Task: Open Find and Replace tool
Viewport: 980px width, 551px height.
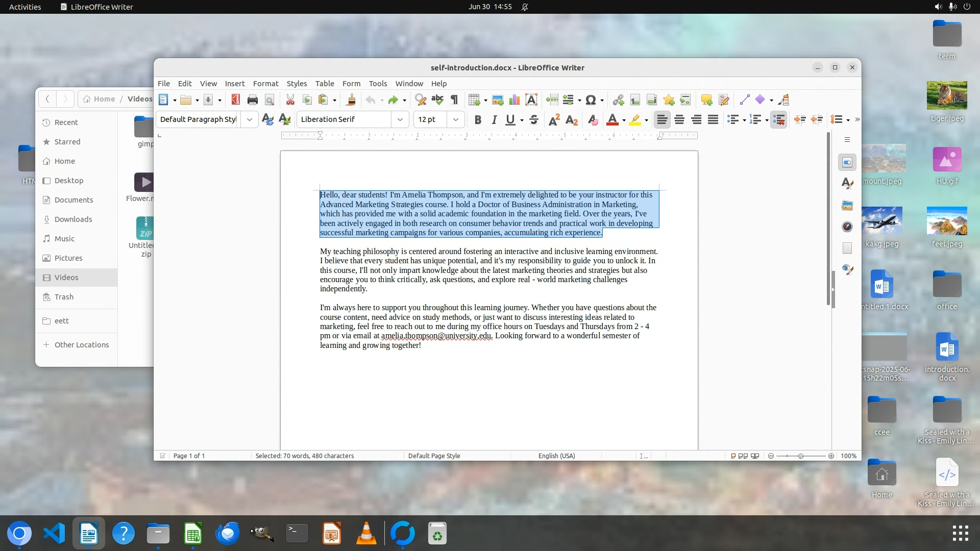Action: coord(420,100)
